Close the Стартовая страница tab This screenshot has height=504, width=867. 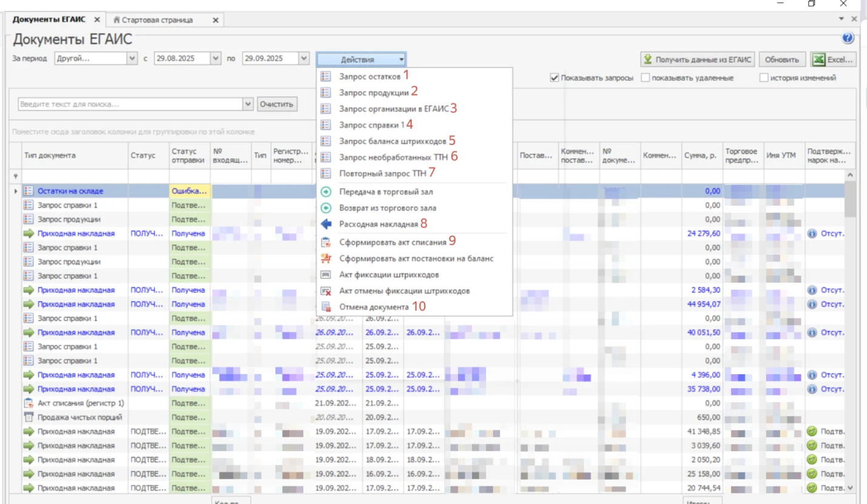[215, 20]
